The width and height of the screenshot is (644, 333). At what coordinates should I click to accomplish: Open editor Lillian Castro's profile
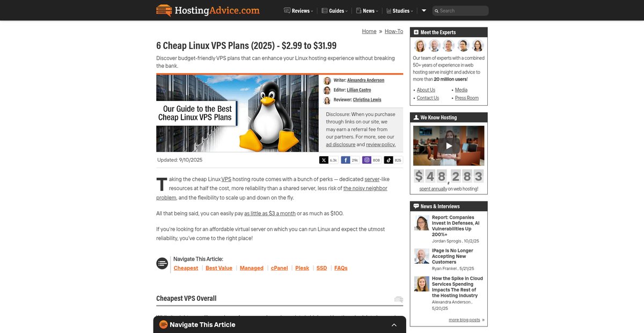[x=359, y=90]
